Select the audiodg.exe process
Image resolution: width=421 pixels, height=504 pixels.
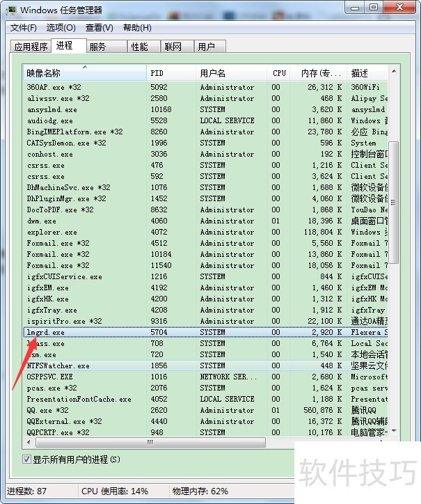point(205,120)
